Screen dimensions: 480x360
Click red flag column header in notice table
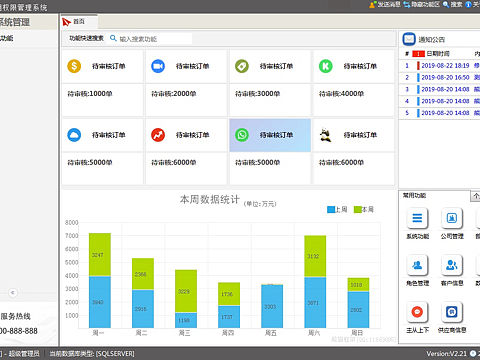tap(418, 54)
